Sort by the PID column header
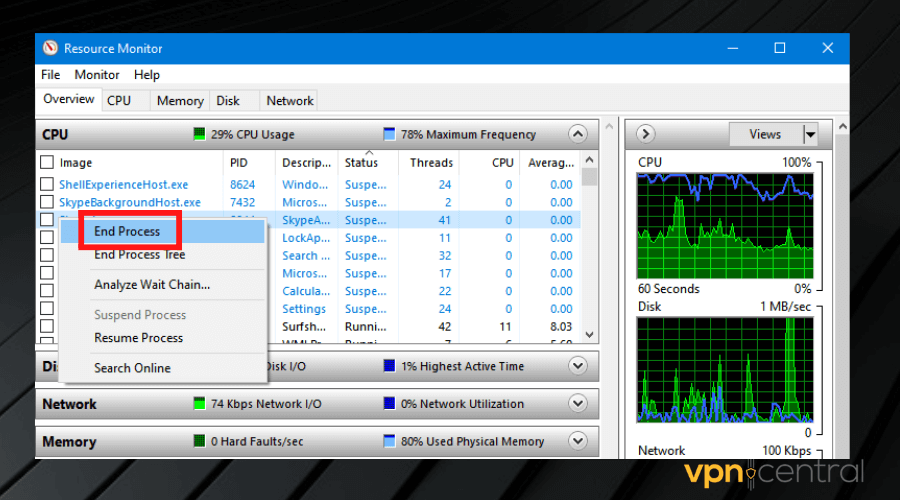900x500 pixels. click(x=238, y=163)
